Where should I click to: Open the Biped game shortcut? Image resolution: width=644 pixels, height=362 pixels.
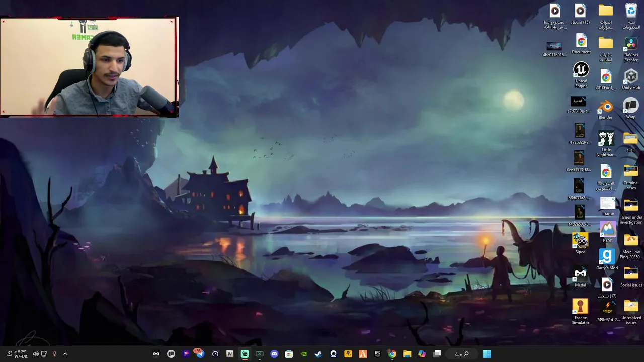(580, 243)
